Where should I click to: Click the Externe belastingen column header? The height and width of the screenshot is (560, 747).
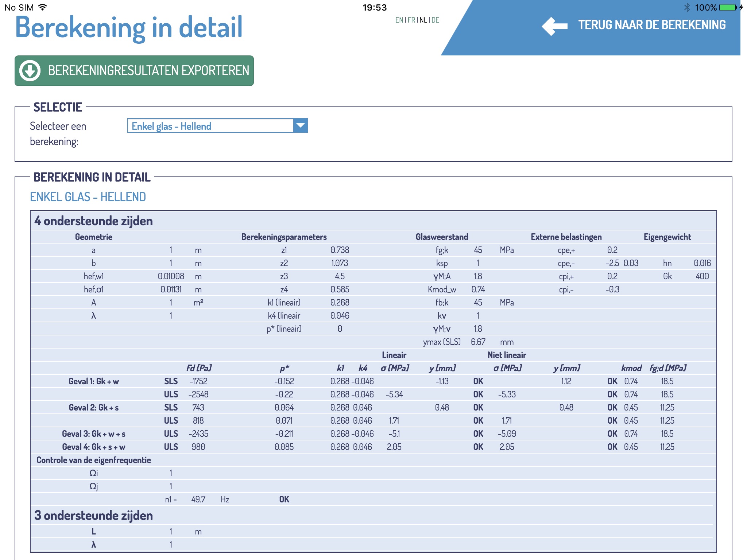566,237
